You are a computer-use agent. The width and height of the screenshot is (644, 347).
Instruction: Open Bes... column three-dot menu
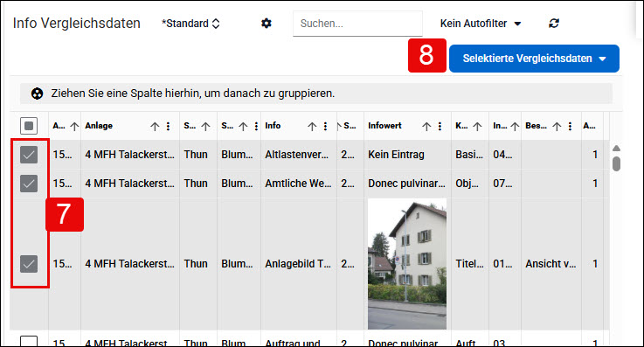570,126
